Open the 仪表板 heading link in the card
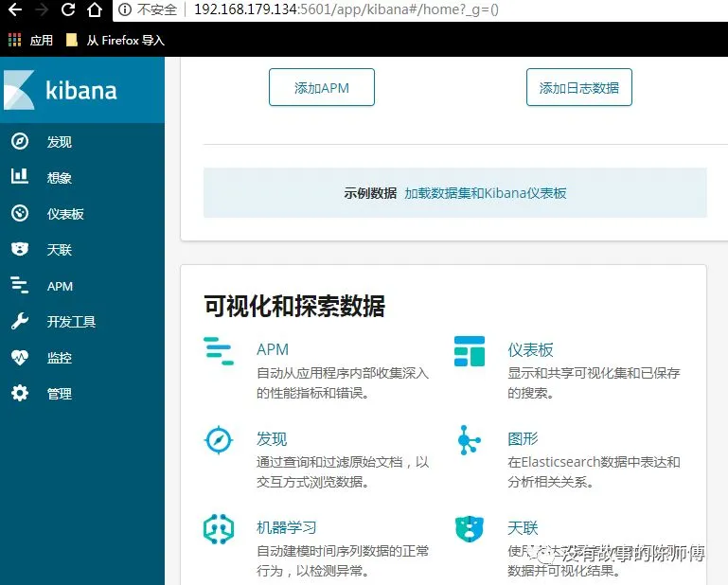 coord(530,349)
